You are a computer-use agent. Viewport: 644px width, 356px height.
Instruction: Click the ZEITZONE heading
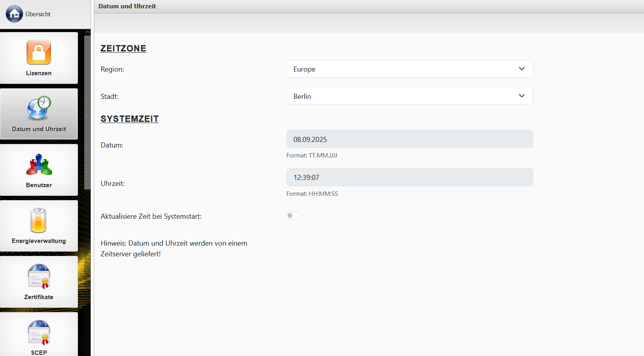coord(123,48)
